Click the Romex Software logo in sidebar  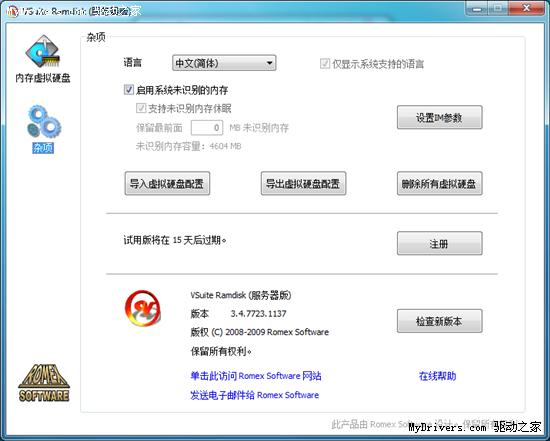tap(43, 382)
